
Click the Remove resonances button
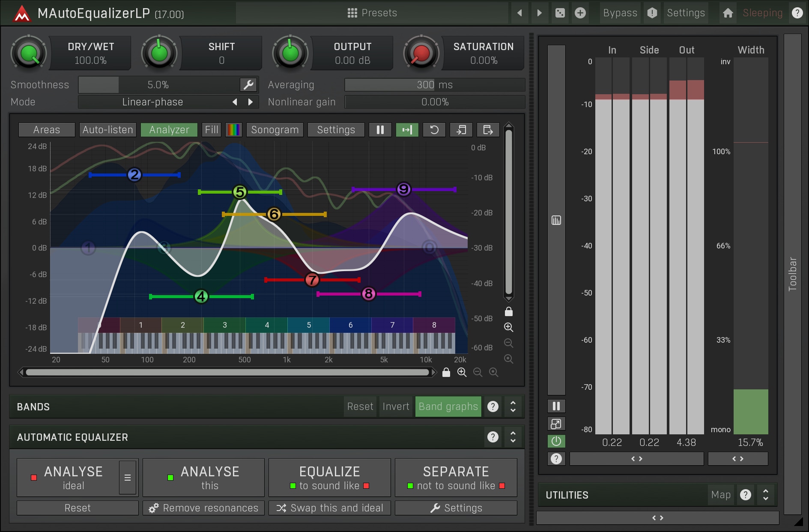[203, 508]
